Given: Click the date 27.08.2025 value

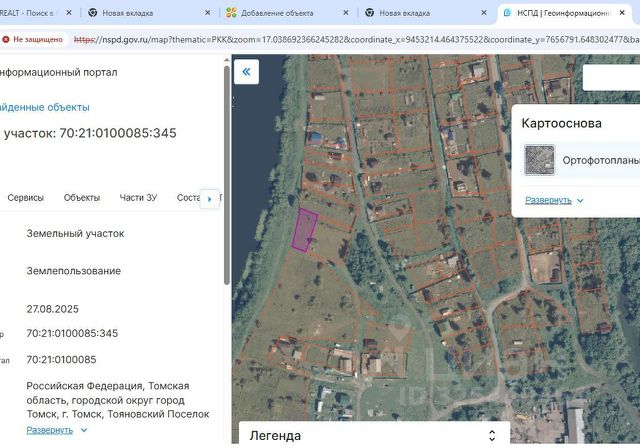Looking at the screenshot, I should 52,309.
